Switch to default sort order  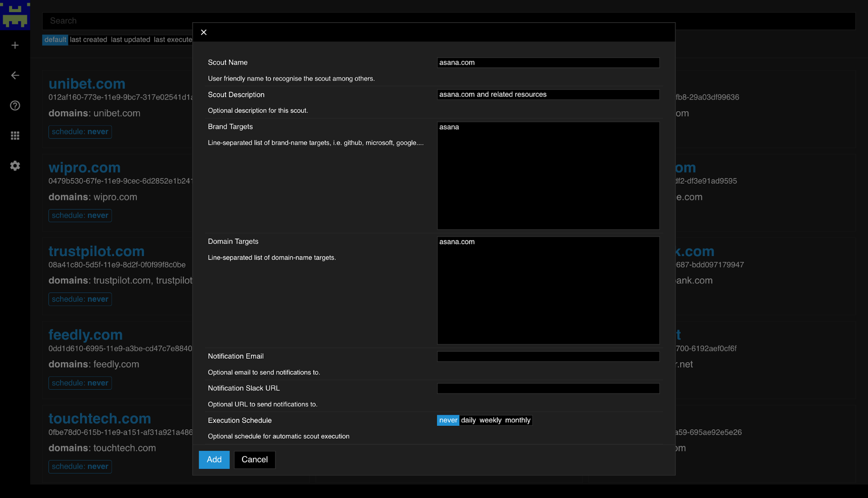click(x=55, y=40)
